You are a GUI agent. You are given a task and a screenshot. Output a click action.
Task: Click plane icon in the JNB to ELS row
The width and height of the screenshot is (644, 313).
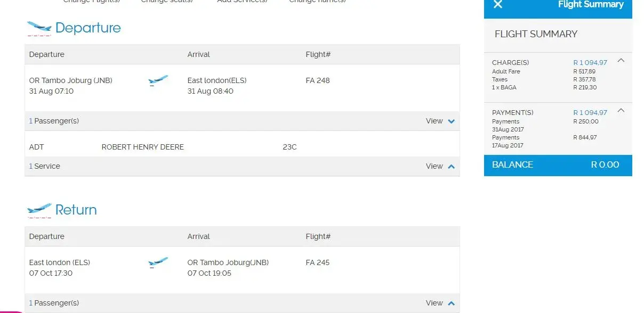tap(158, 81)
